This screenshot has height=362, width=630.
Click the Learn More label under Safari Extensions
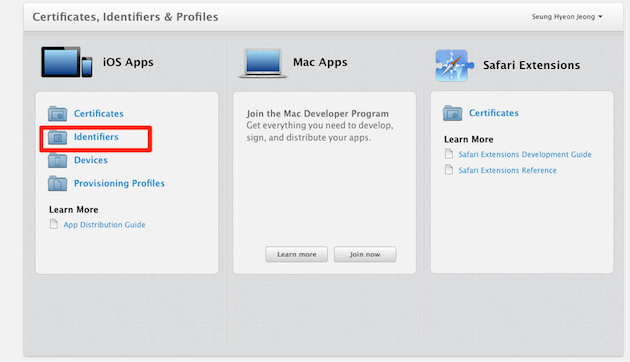pyautogui.click(x=468, y=139)
